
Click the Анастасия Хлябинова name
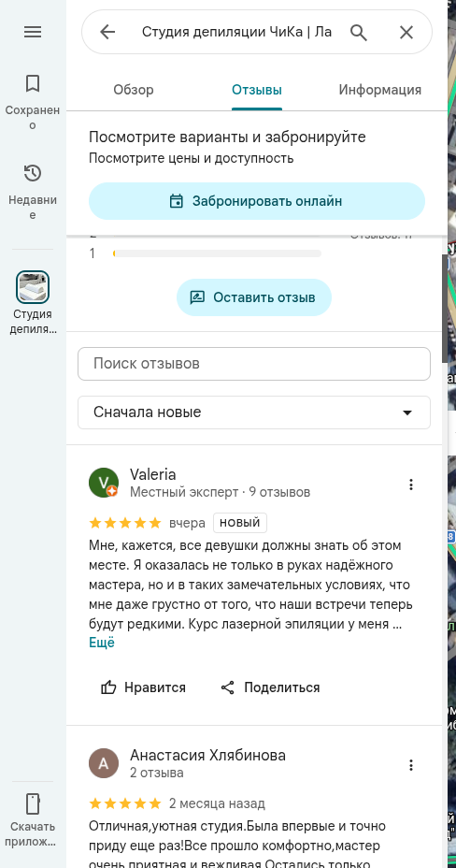(207, 755)
